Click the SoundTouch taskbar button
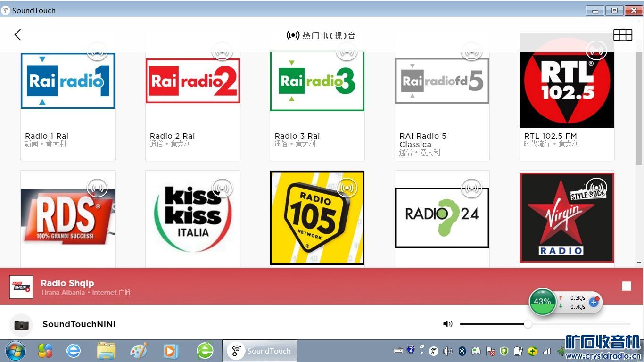This screenshot has width=644, height=362. point(260,351)
